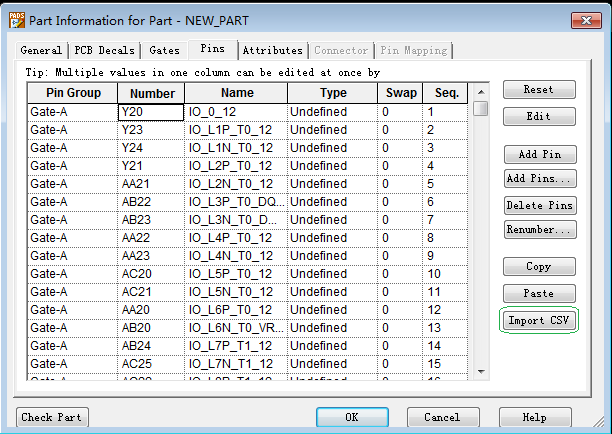Select the Pins tab
Image resolution: width=612 pixels, height=434 pixels.
pyautogui.click(x=213, y=49)
